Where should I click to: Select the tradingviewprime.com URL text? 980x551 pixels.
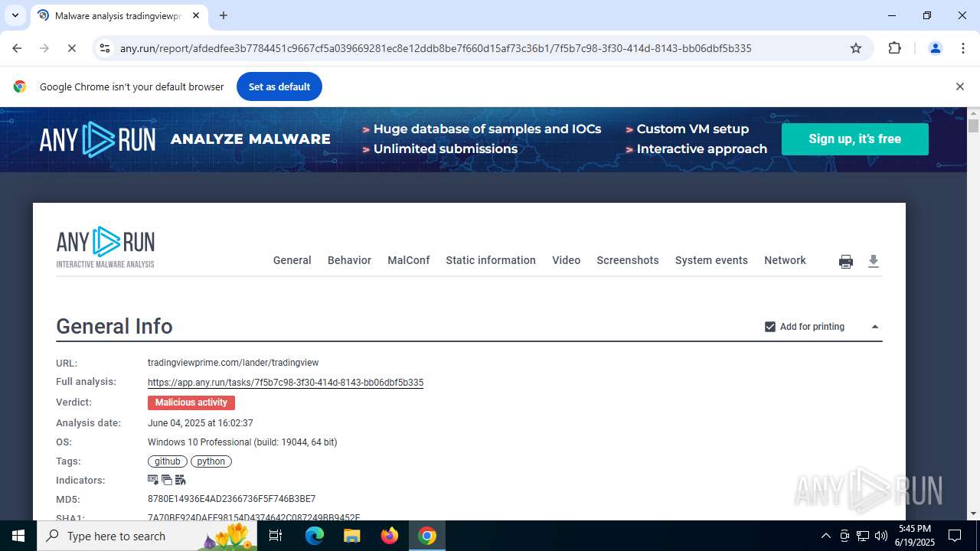(233, 363)
